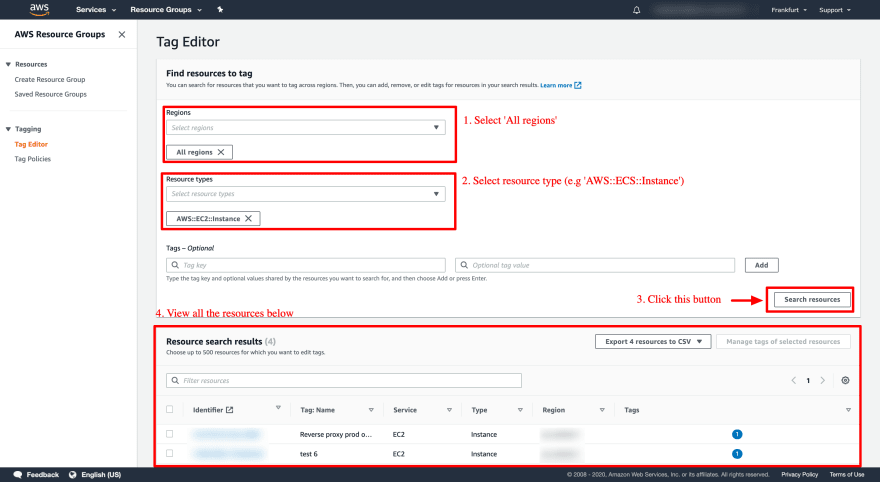
Task: Click tag count badge for test 6 row
Action: click(737, 454)
